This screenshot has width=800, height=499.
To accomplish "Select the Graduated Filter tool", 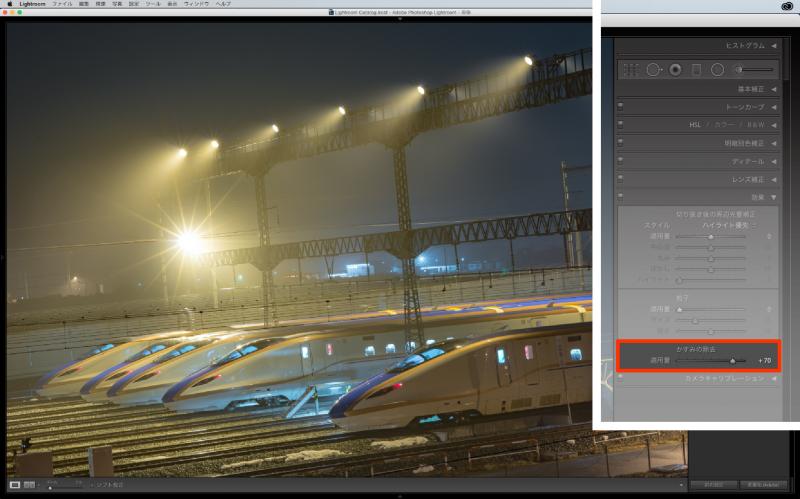I will [x=696, y=70].
